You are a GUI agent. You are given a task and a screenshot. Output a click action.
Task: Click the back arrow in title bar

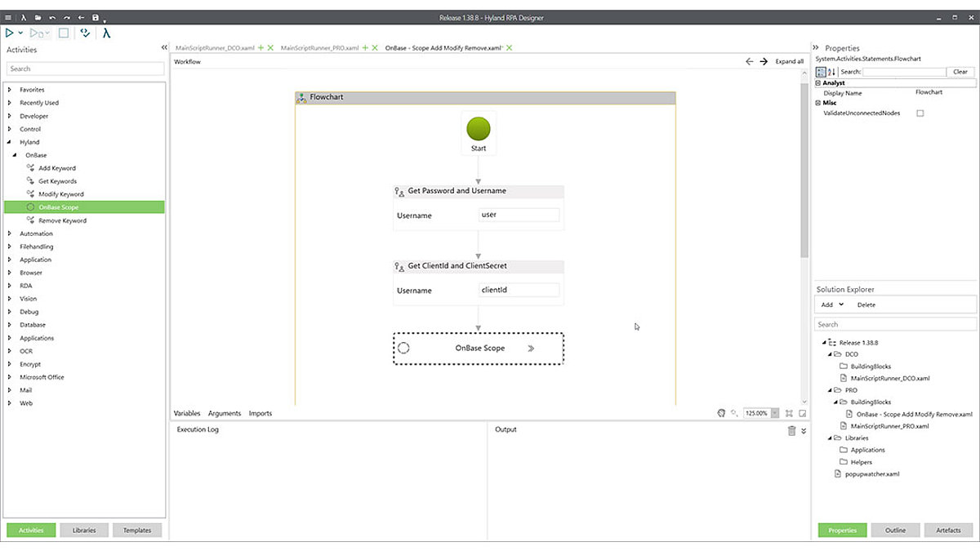pos(81,17)
